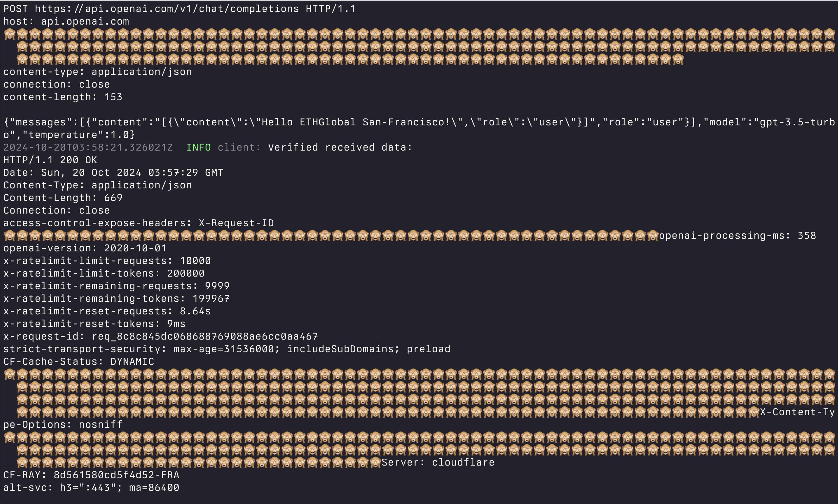
Task: Select the 'openai-version: 2020-10-01' line
Action: 85,248
